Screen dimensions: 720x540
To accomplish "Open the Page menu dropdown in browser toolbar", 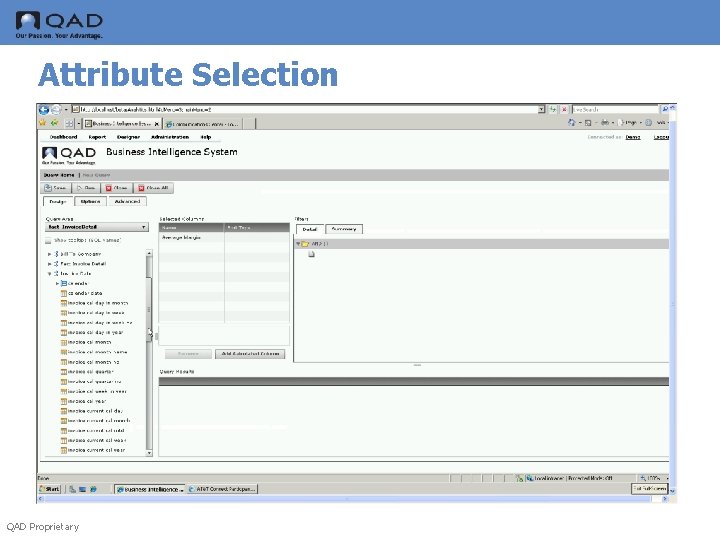I will [631, 123].
